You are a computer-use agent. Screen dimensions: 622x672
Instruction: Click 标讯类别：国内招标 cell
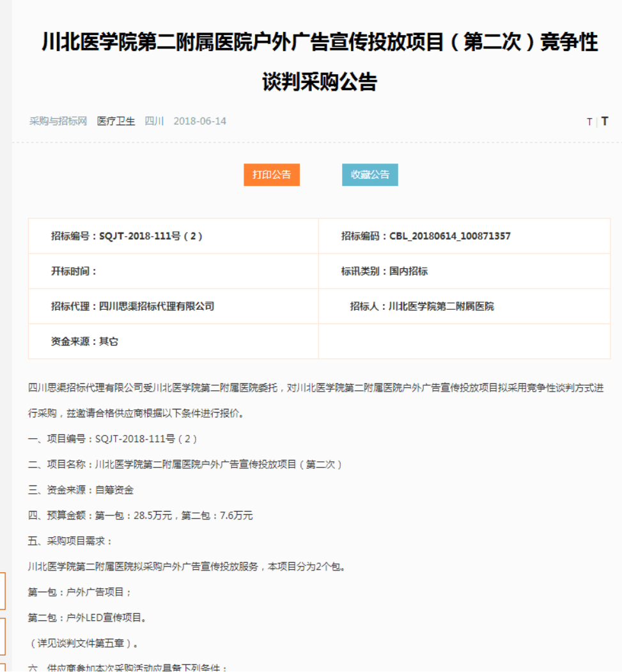coord(465,271)
